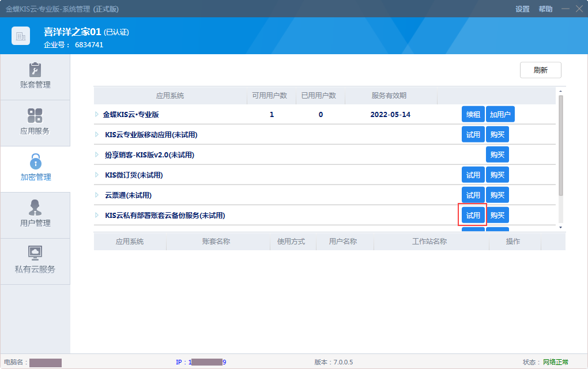Expand the 云票通 row
588x369 pixels.
point(97,195)
